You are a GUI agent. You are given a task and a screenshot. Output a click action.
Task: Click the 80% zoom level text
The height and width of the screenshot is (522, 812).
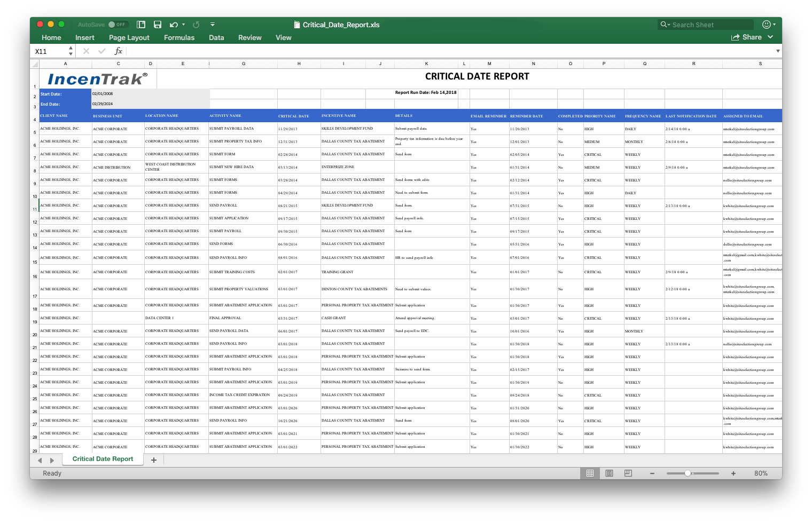click(761, 473)
